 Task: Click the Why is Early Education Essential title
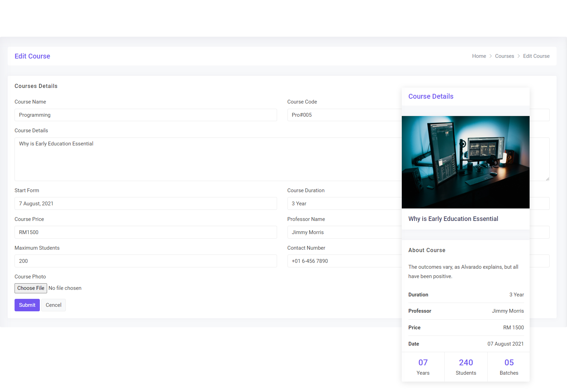453,219
